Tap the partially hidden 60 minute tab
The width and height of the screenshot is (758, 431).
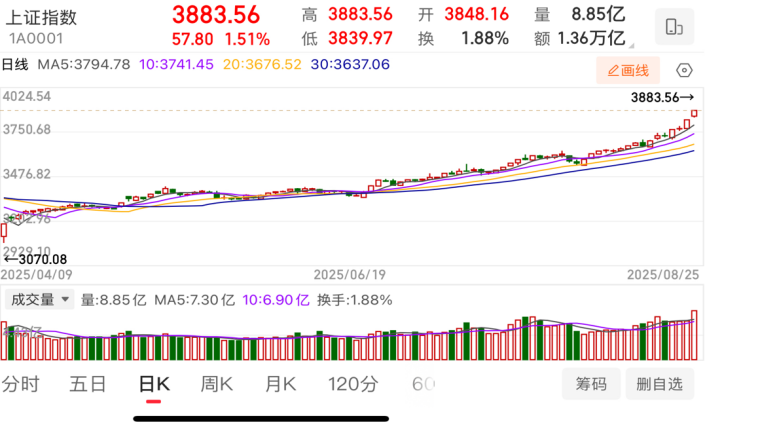(x=423, y=384)
